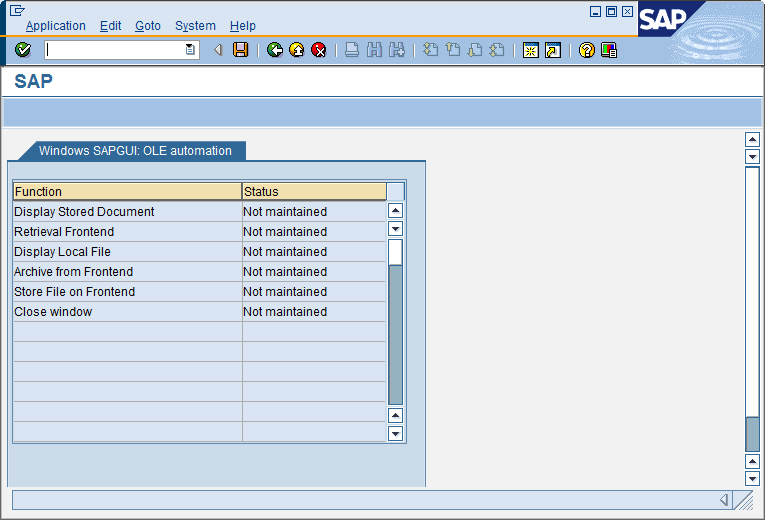Click the Status column header
This screenshot has height=520, width=765.
pyautogui.click(x=313, y=191)
